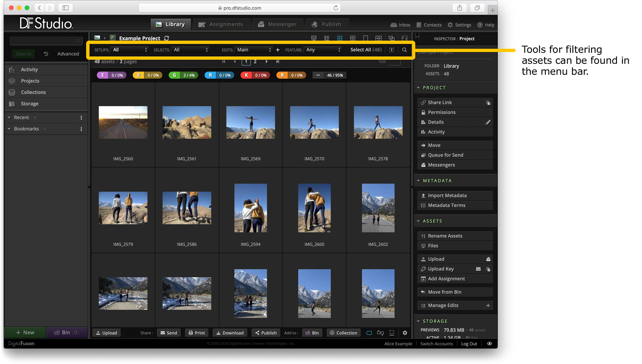This screenshot has width=642, height=364.
Task: Click the magnifier icon in filter bar
Action: (404, 50)
